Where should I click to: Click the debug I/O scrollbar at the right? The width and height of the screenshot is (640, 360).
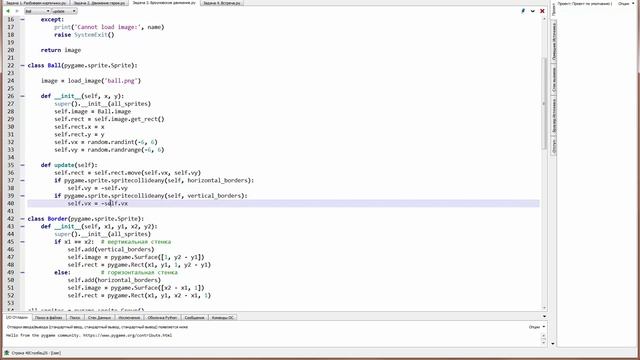(543, 338)
